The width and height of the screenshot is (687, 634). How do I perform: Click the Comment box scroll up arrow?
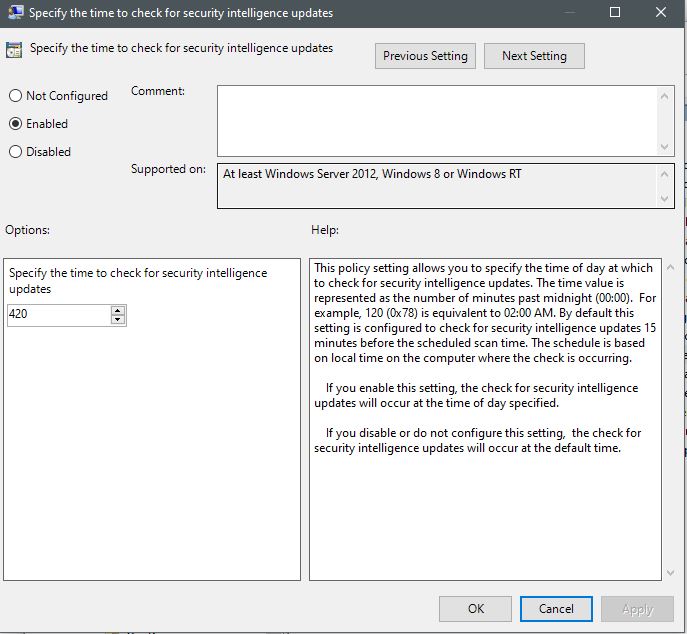coord(664,96)
